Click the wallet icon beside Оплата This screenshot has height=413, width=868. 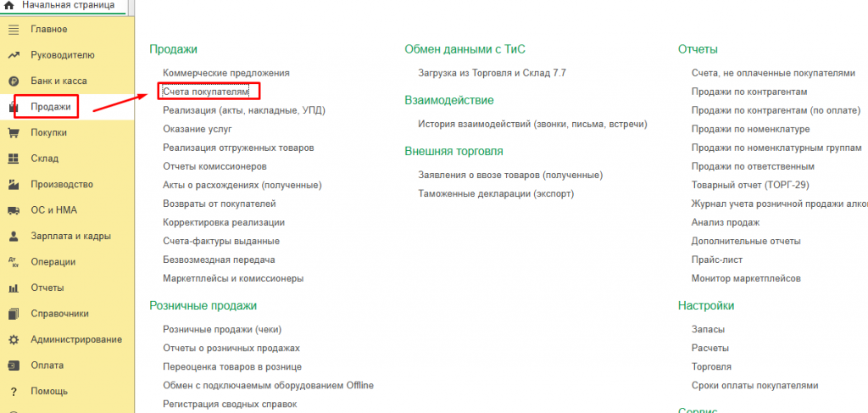[14, 366]
